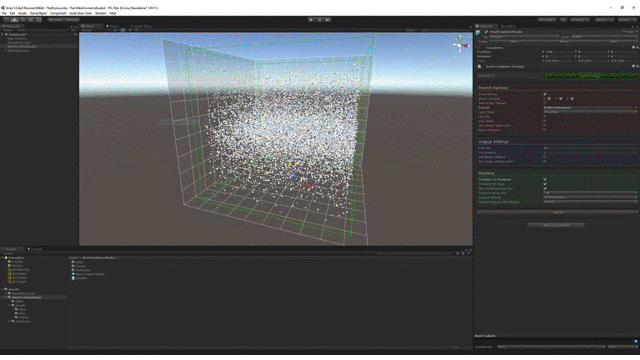Open the Parent object field dropdown

pos(589,108)
